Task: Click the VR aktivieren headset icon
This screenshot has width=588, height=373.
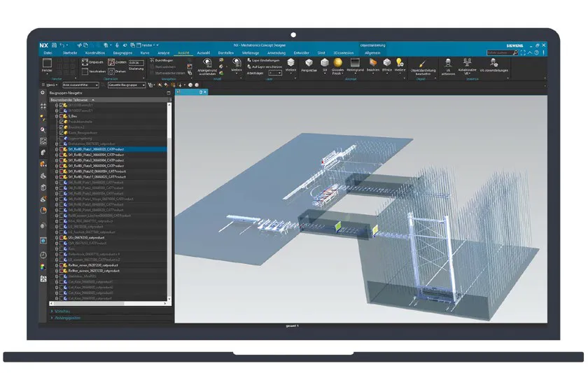Action: [448, 62]
